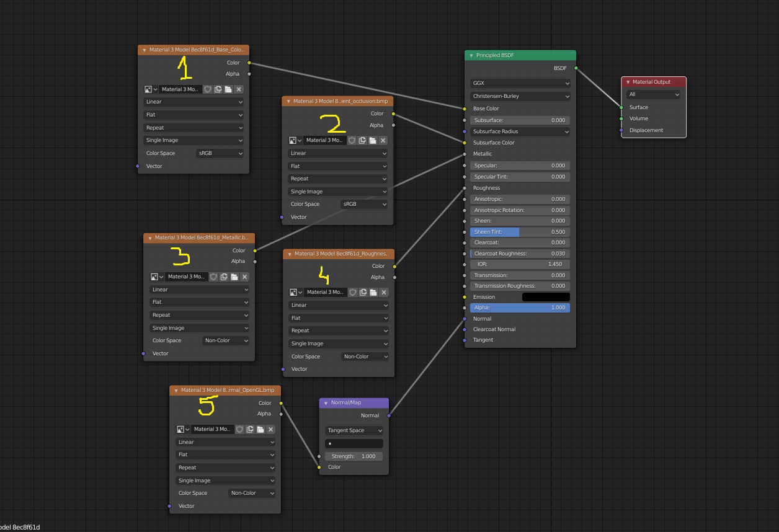Open the All output dropdown on Material Output

coord(653,94)
